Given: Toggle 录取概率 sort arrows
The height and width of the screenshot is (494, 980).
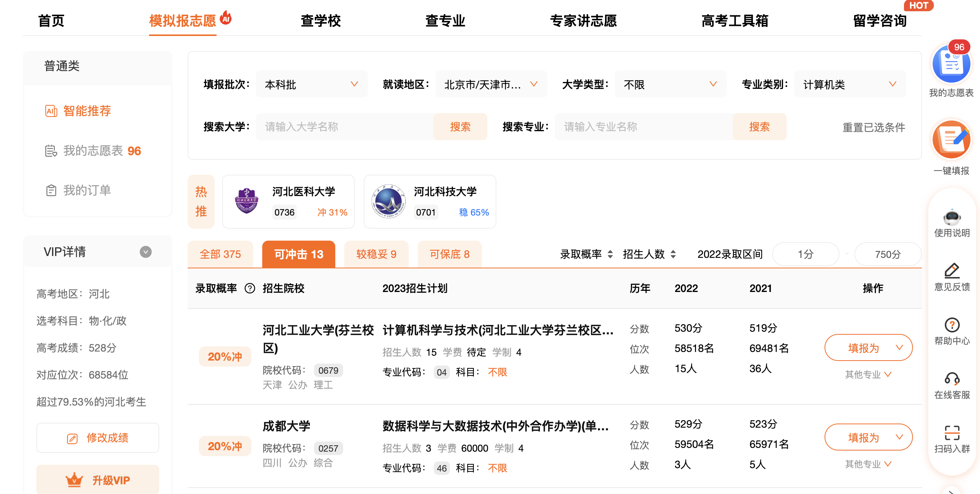Looking at the screenshot, I should [x=610, y=254].
